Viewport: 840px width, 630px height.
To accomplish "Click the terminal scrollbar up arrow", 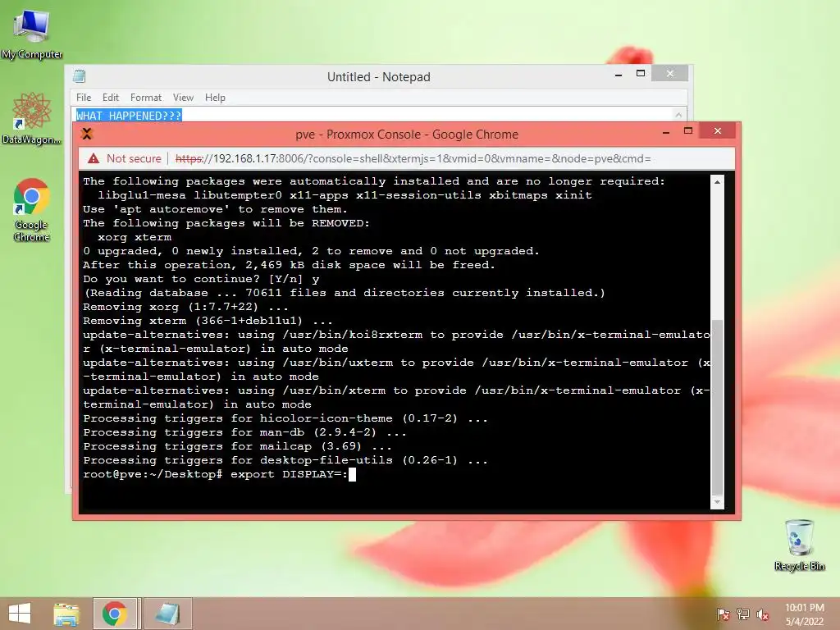I will 717,182.
